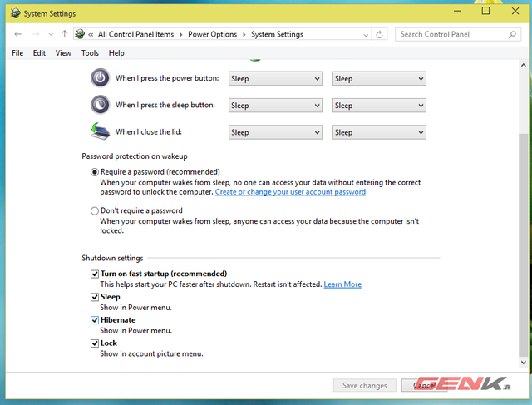Click the search magnifier icon
Screen dimensions: 532x405
pos(512,34)
